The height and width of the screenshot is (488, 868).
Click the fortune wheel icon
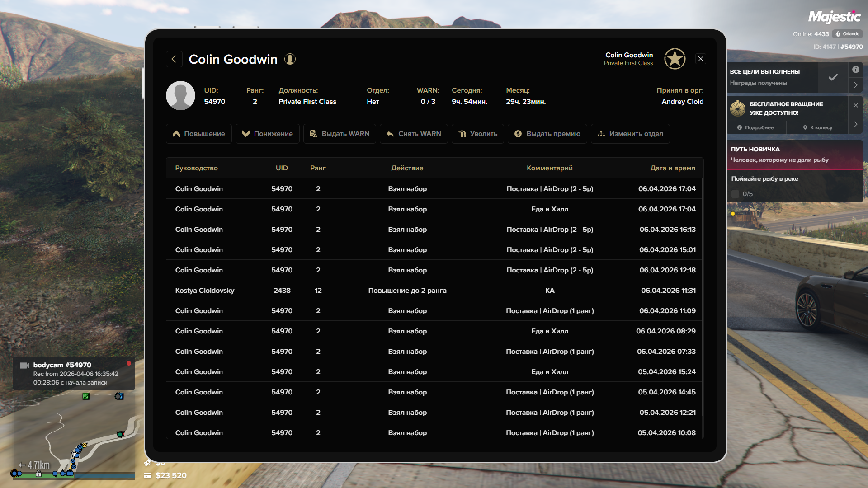pos(738,108)
